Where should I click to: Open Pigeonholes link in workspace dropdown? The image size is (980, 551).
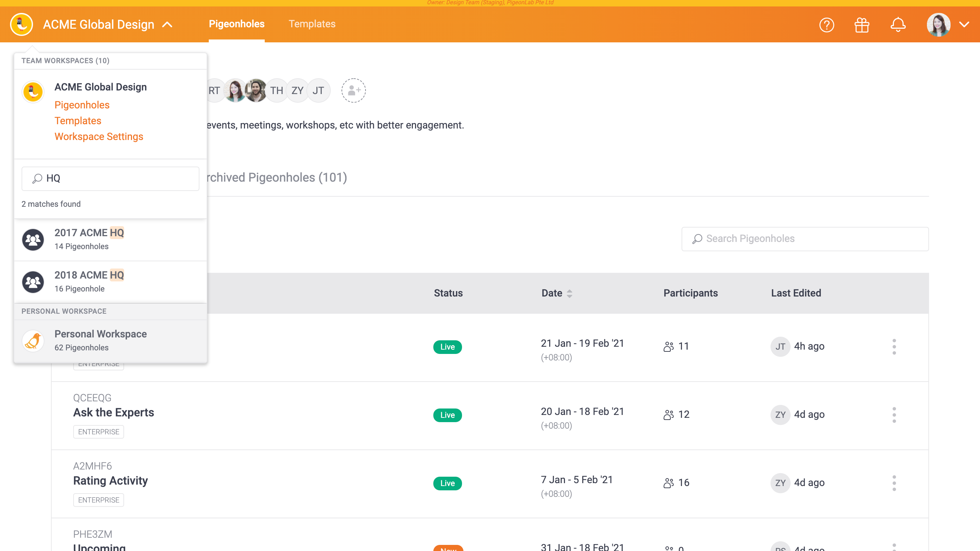82,105
